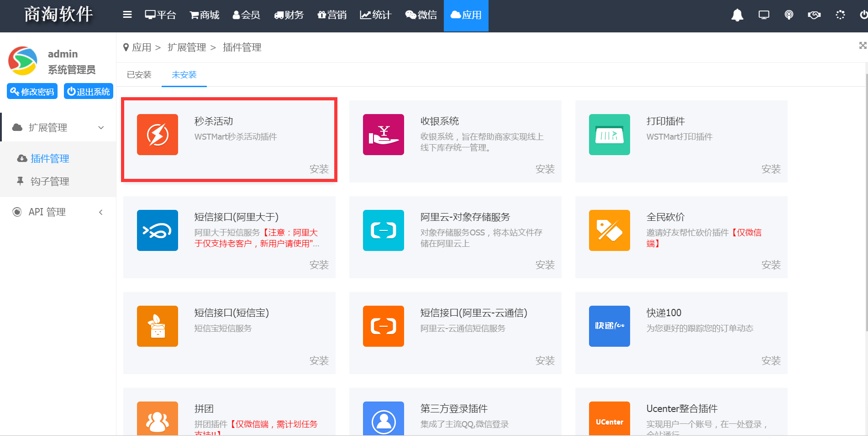The image size is (868, 438).
Task: Click the handshake icon in header
Action: point(814,15)
